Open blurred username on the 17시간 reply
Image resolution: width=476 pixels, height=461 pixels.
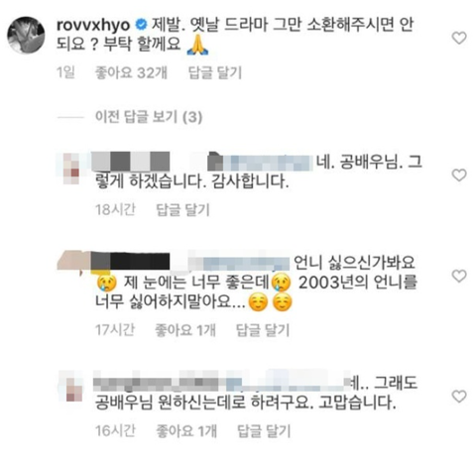190,262
